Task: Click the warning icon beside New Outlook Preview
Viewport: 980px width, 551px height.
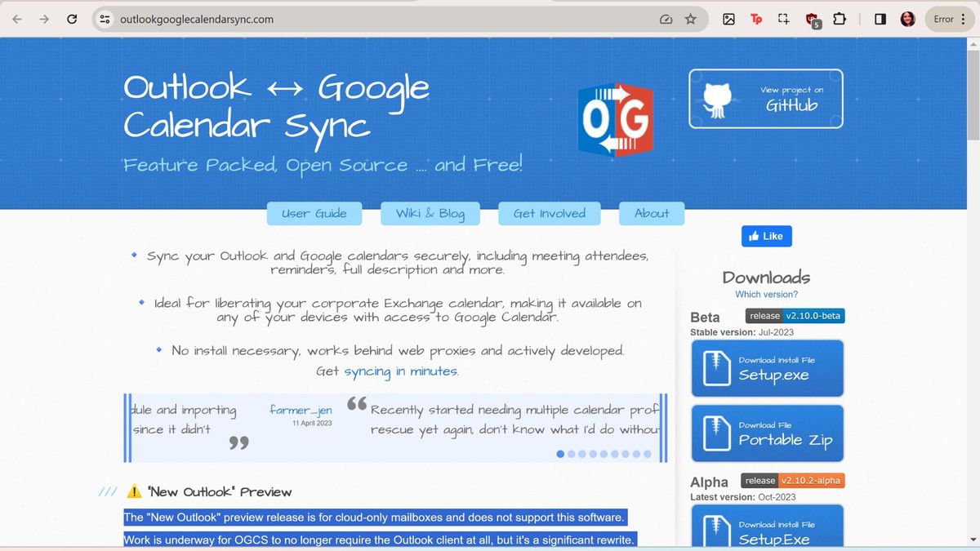Action: pos(135,491)
